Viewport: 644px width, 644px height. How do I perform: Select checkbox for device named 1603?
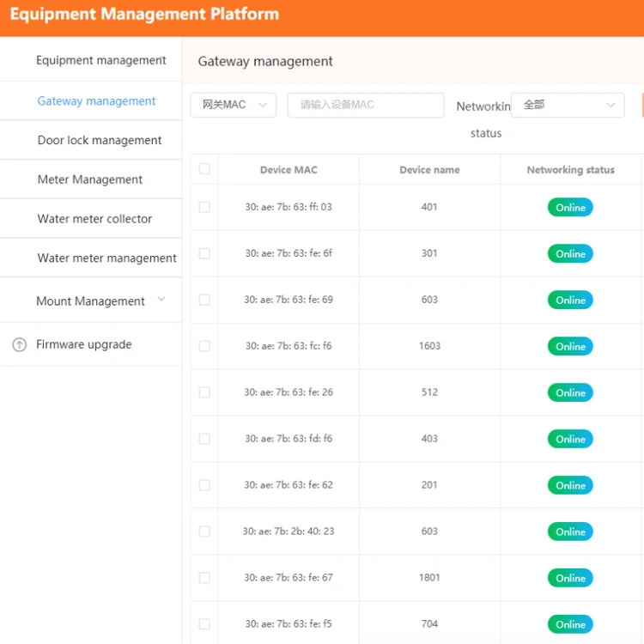pyautogui.click(x=204, y=346)
